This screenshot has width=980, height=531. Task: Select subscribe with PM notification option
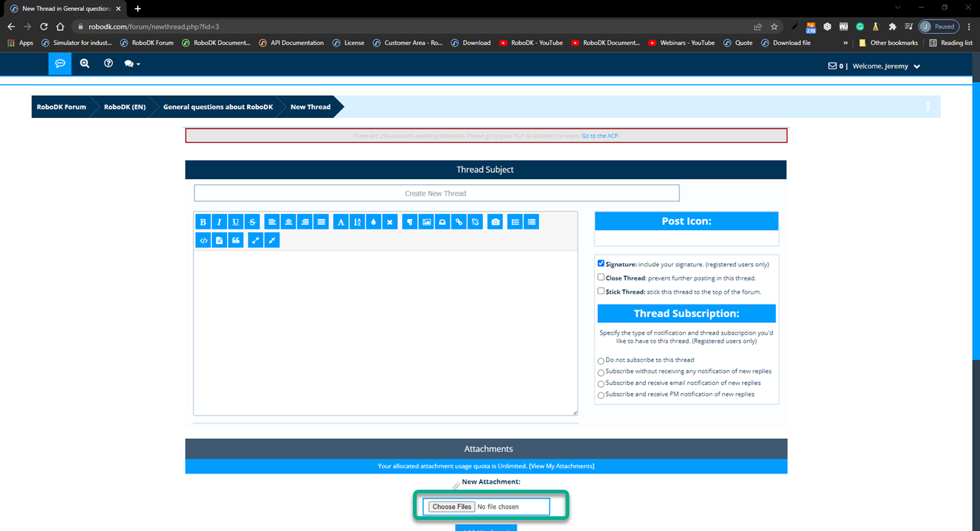pos(601,396)
